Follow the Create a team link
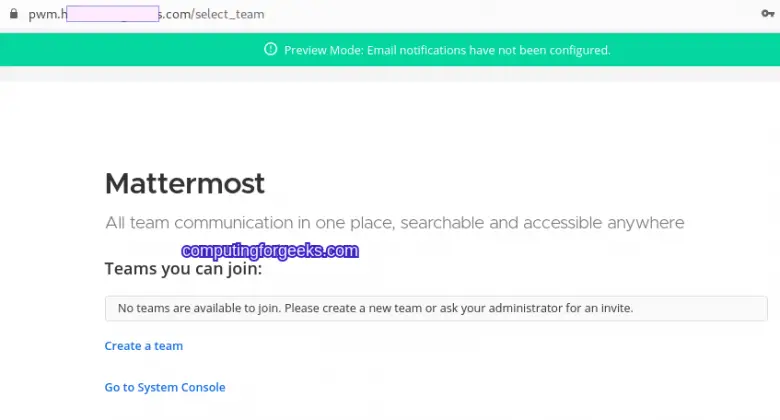 click(144, 346)
